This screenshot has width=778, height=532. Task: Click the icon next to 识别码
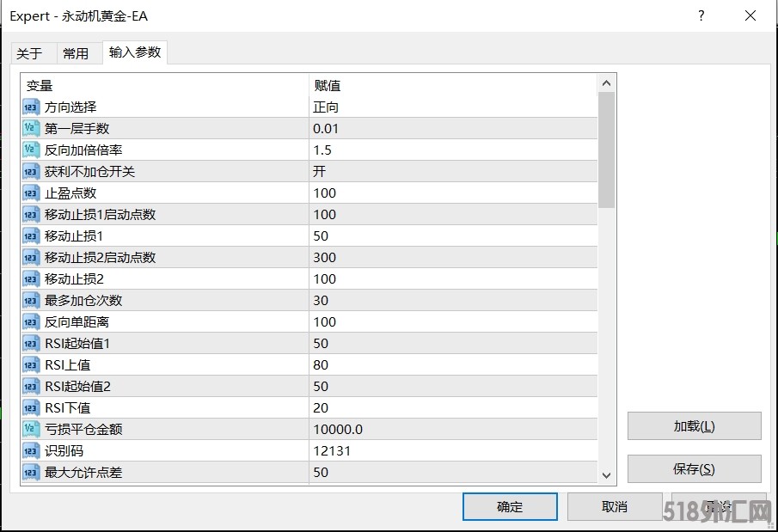click(x=31, y=450)
